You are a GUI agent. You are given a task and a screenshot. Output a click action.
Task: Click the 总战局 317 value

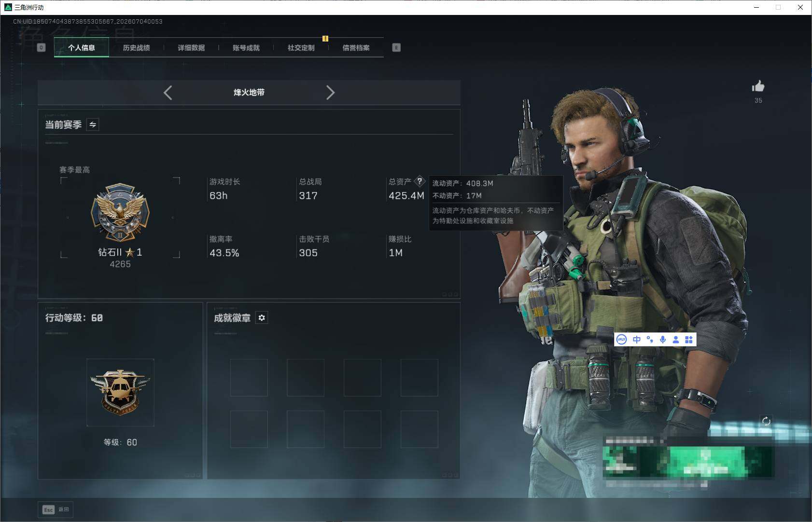tap(308, 196)
